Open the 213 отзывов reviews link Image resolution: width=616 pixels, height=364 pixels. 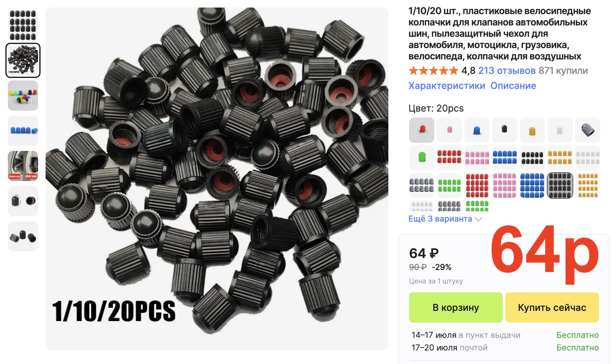pyautogui.click(x=507, y=71)
